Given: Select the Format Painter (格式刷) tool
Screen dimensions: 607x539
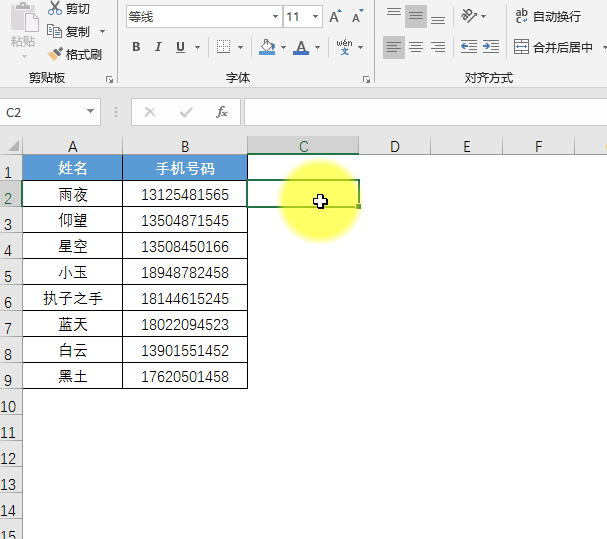Looking at the screenshot, I should click(x=75, y=54).
